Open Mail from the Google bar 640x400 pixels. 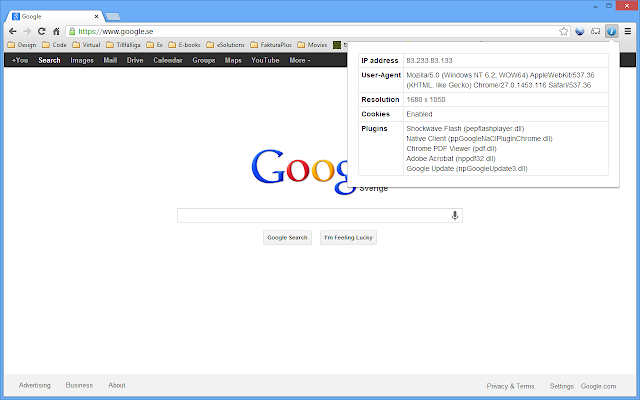pos(110,60)
